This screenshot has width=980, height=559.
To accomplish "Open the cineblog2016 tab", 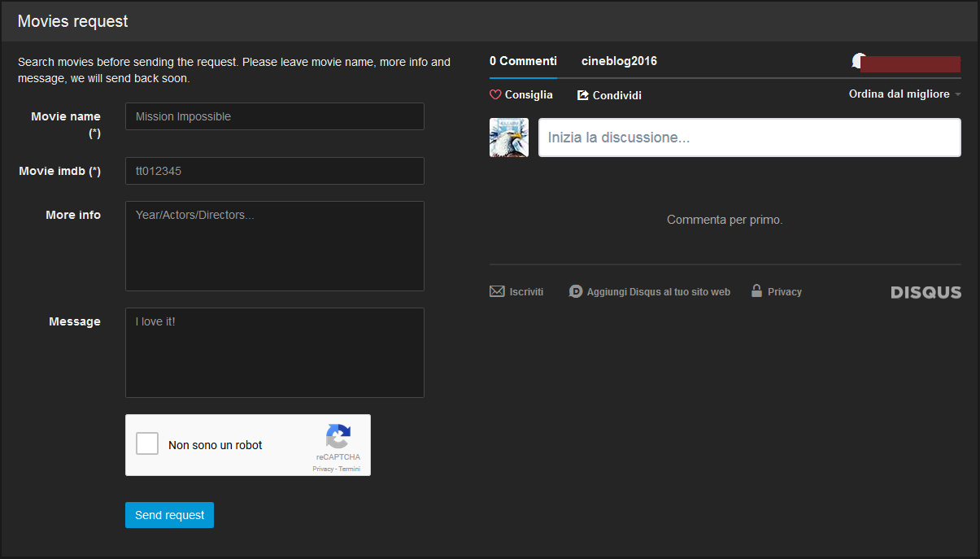I will (619, 61).
